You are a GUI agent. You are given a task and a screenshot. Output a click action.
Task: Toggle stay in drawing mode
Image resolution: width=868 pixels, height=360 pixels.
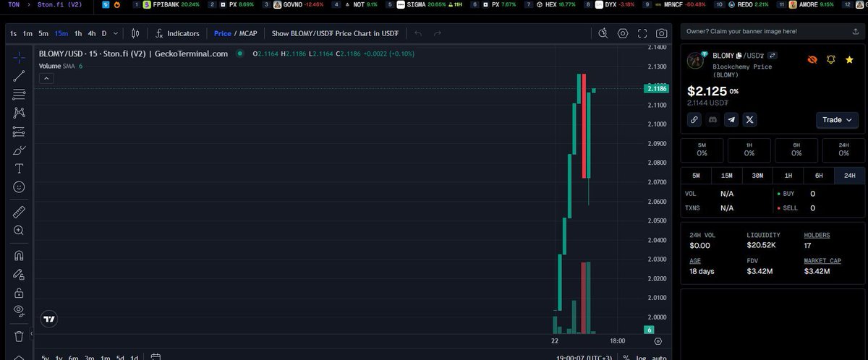[x=19, y=274]
